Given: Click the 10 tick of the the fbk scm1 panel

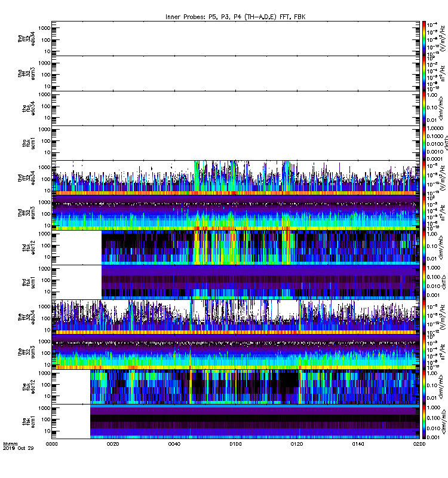Looking at the screenshot, I should pos(47,431).
